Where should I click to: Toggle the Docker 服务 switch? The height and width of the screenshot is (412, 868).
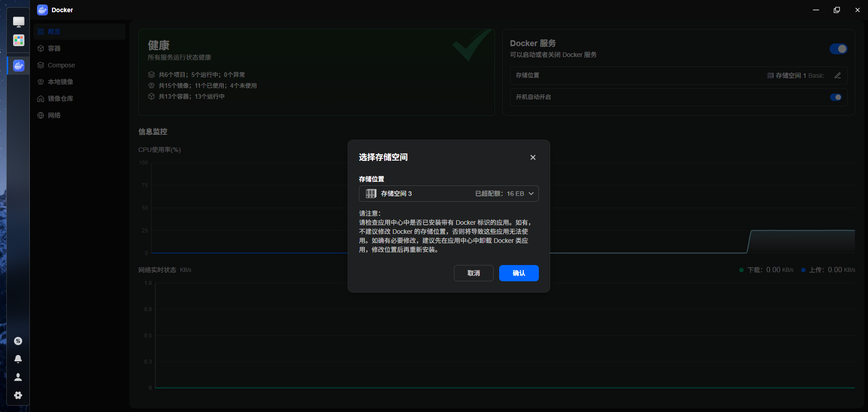[839, 49]
